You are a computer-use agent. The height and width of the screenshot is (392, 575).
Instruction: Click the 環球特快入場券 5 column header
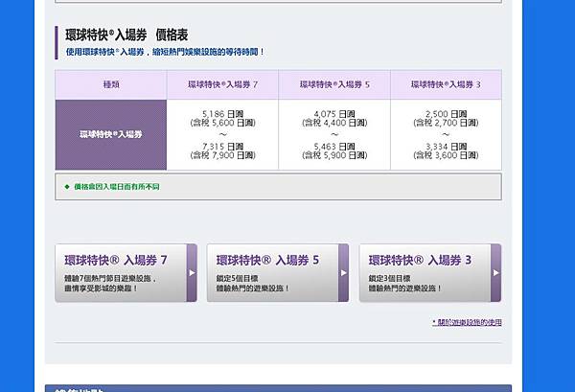(x=334, y=84)
